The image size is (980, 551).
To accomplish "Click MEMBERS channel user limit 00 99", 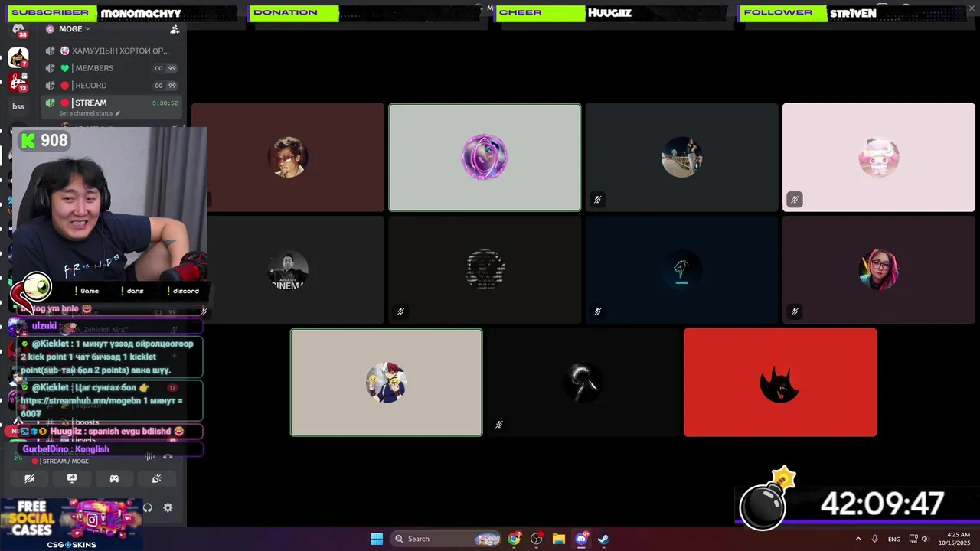I will [x=165, y=68].
